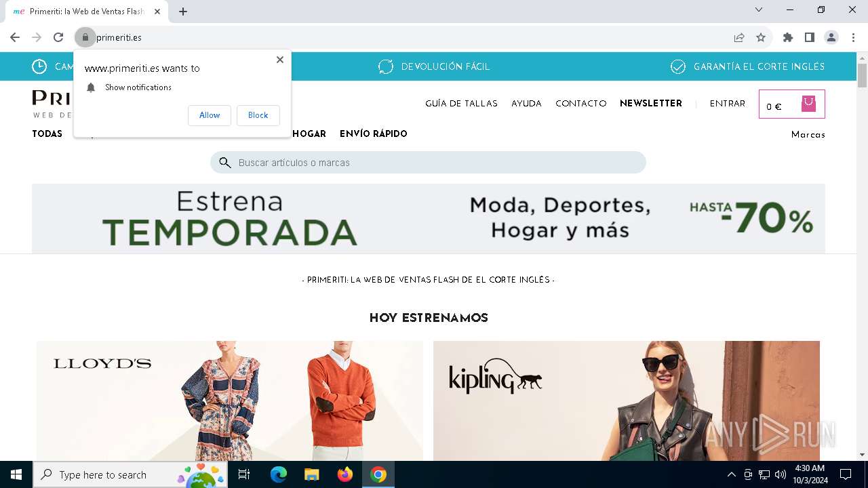868x488 pixels.
Task: Open File Explorer from the taskbar
Action: 311,474
